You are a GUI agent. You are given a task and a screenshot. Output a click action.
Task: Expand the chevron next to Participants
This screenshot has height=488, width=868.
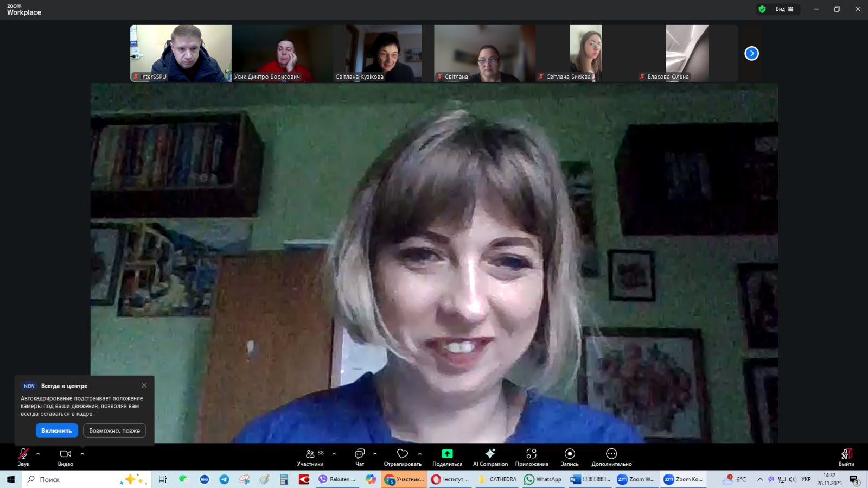(334, 454)
